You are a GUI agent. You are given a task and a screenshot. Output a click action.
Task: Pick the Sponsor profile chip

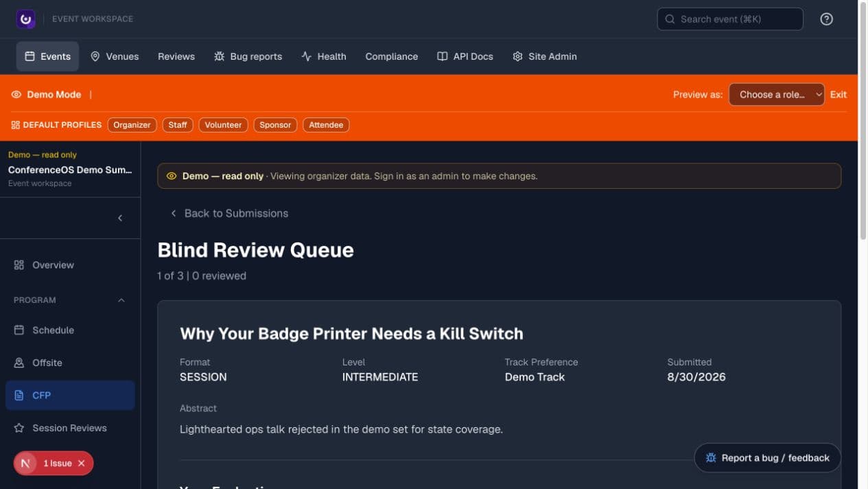pyautogui.click(x=275, y=125)
